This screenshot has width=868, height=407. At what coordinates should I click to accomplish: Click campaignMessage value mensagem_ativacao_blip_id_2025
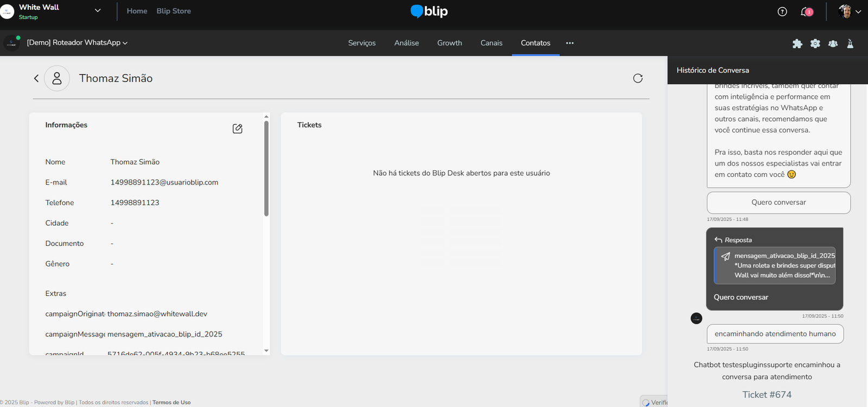pyautogui.click(x=165, y=334)
